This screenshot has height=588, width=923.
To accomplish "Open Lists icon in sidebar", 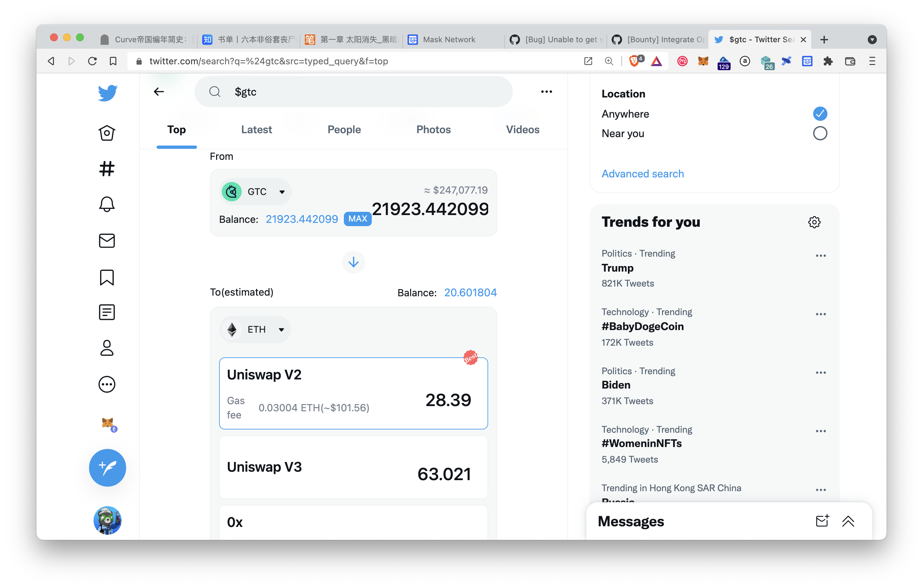I will tap(107, 312).
